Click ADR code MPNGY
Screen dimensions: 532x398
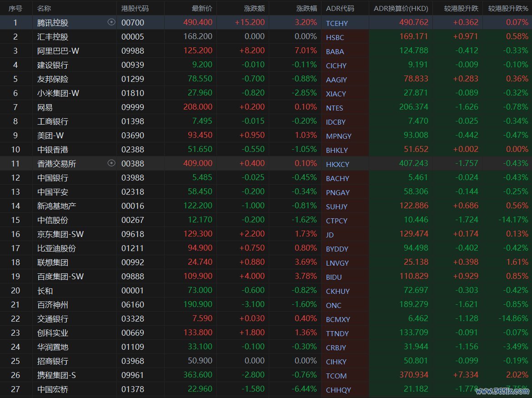point(339,136)
